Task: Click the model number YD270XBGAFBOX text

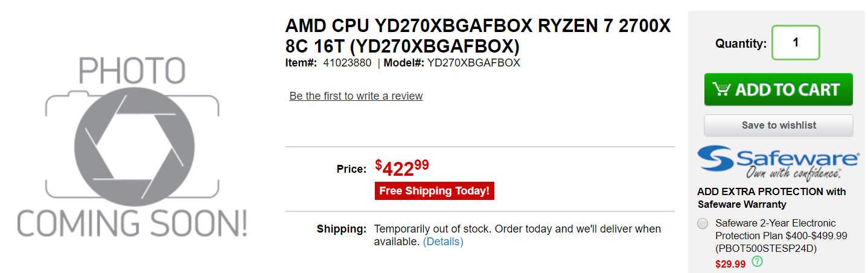Action: (x=474, y=63)
